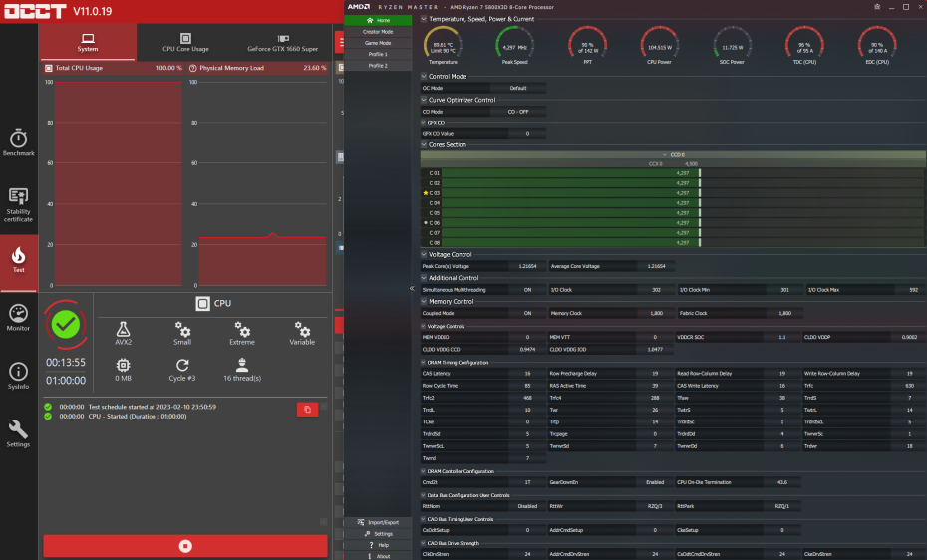Click the RttNom Disabled value

click(x=527, y=506)
